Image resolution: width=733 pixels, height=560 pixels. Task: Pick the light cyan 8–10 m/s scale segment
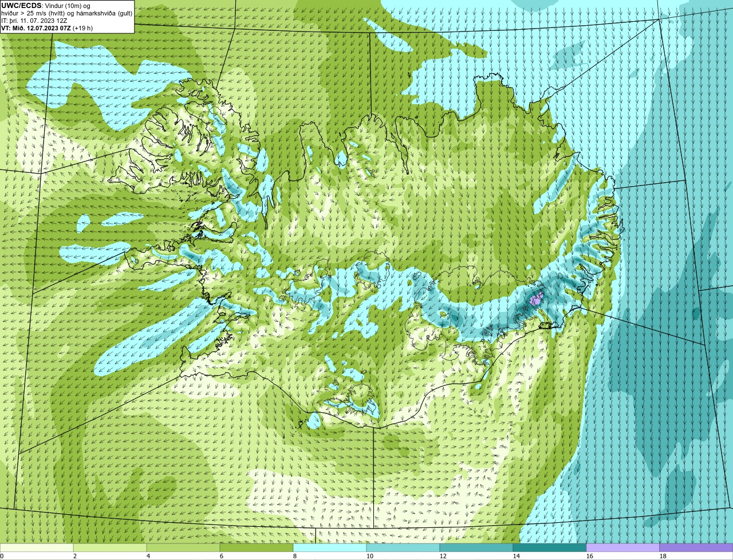[x=330, y=547]
